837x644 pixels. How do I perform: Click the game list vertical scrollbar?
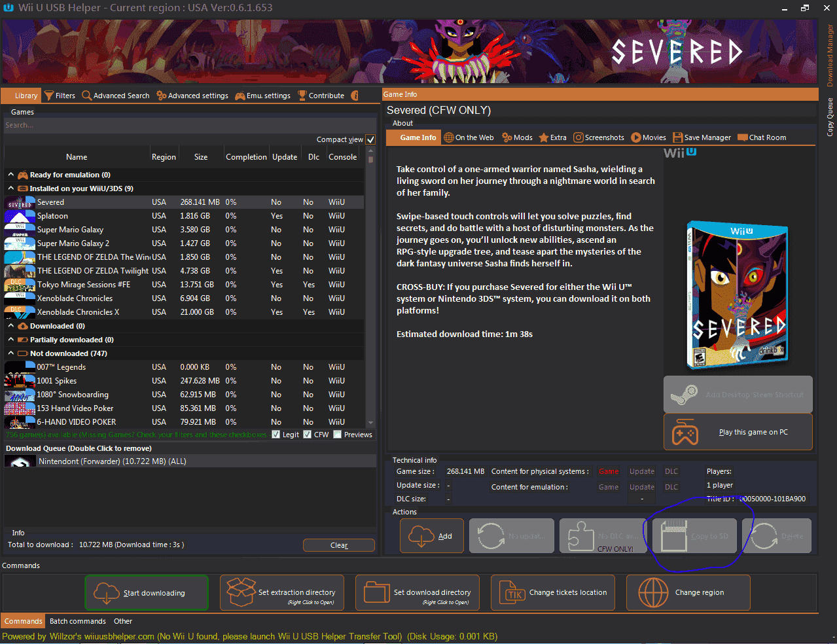pos(371,288)
